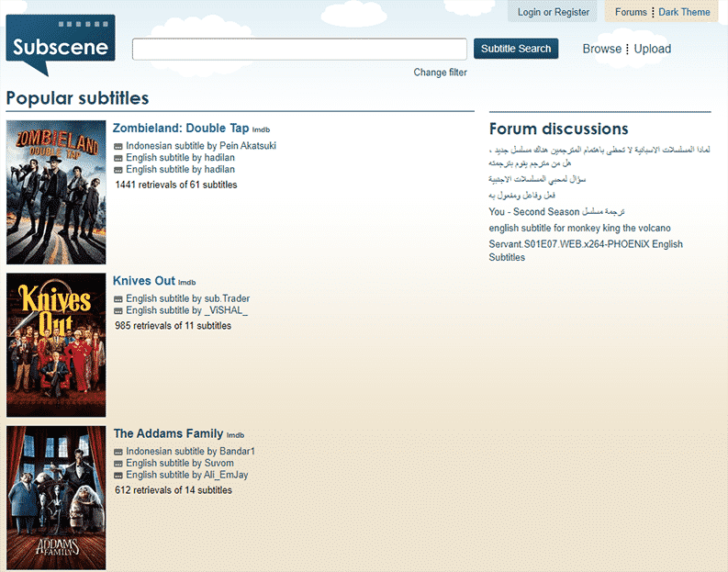Click the Knives Out poster thumbnail
The height and width of the screenshot is (572, 728).
(x=56, y=345)
